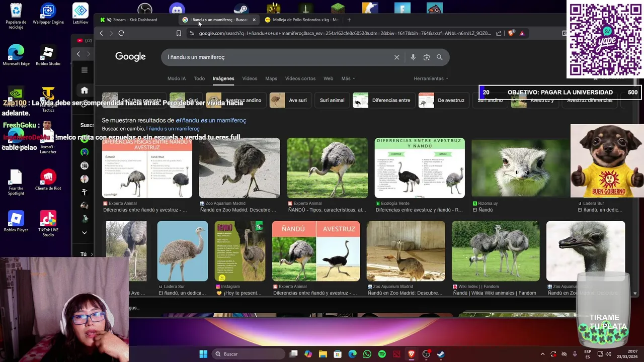This screenshot has height=362, width=644.
Task: Open Spotify from the taskbar
Action: (382, 354)
